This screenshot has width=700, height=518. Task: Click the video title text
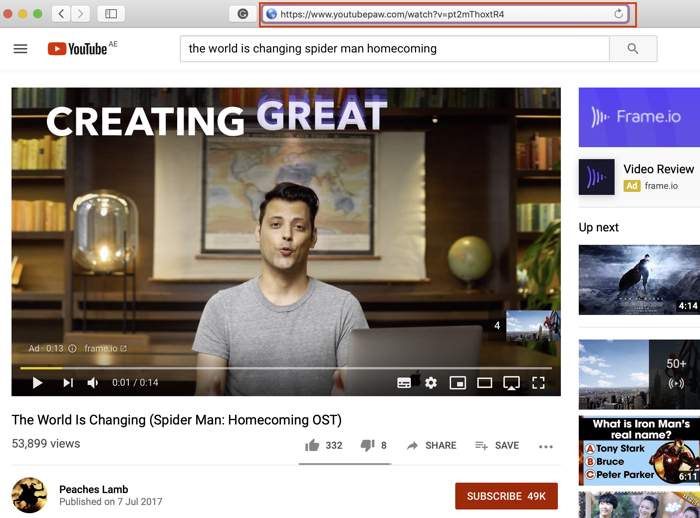177,420
